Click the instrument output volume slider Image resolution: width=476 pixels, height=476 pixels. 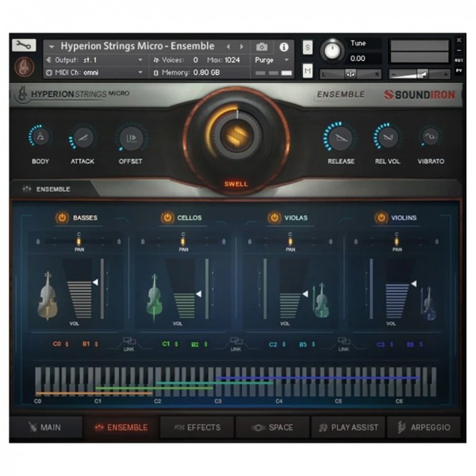(420, 74)
